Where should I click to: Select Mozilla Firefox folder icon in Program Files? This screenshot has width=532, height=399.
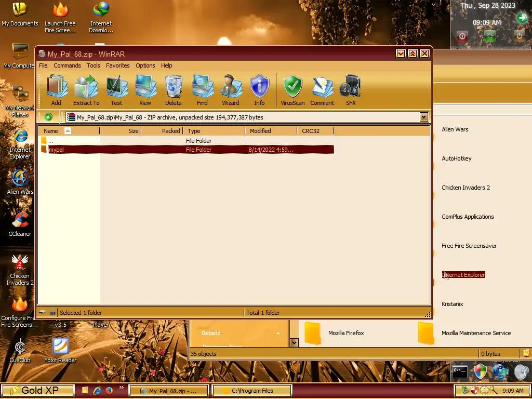[x=312, y=333]
